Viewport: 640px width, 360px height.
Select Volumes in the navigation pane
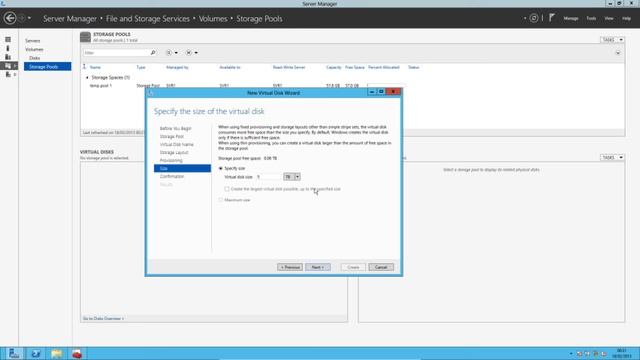tap(34, 49)
